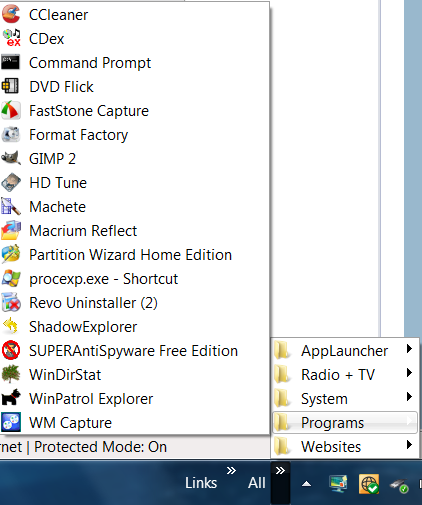The height and width of the screenshot is (505, 422).
Task: Select WinDirStat text label
Action: pyautogui.click(x=65, y=375)
